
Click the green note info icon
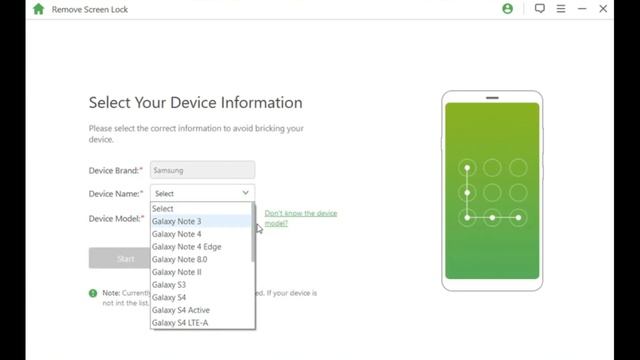click(93, 293)
